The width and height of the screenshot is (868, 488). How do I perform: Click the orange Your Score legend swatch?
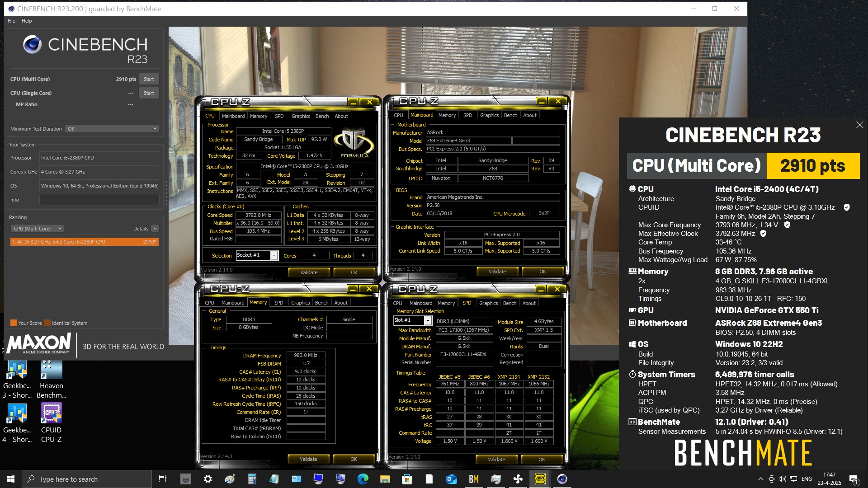(14, 323)
